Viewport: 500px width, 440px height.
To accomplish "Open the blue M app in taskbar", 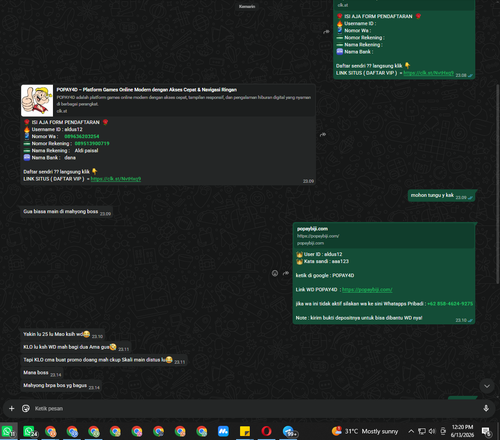I will (x=223, y=431).
